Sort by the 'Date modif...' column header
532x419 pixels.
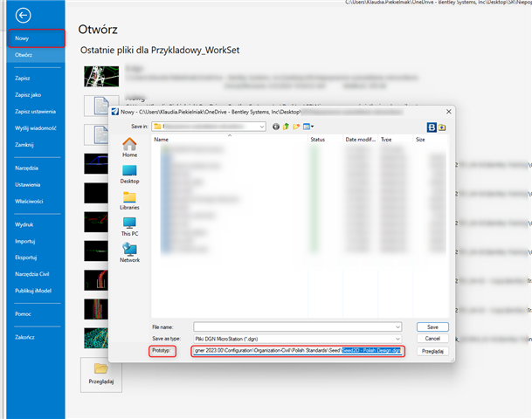[x=360, y=140]
